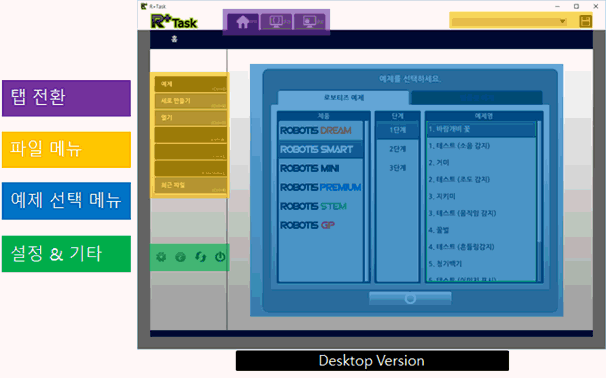Screen dimensions: 606x378
Task: Open 최근 파일 menu entry
Action: (191, 186)
